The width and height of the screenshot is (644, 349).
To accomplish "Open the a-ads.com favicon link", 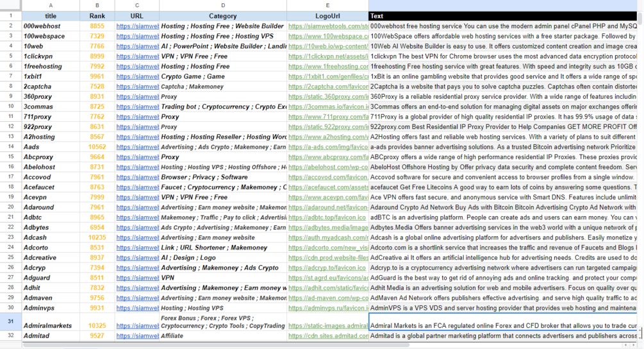I will pos(328,147).
